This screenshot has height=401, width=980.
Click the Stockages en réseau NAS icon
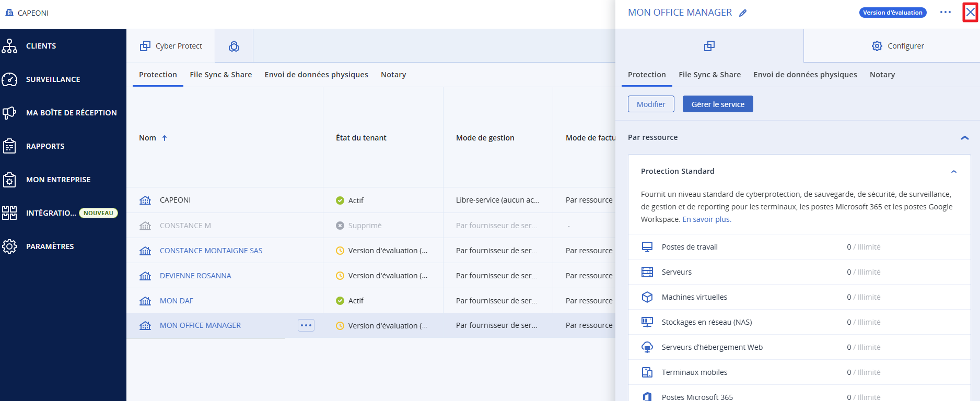(647, 322)
